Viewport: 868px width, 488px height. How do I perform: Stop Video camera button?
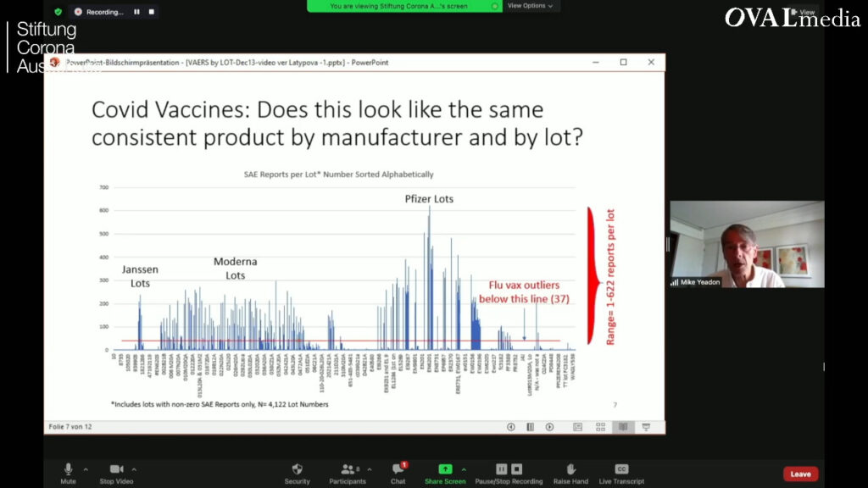[116, 474]
